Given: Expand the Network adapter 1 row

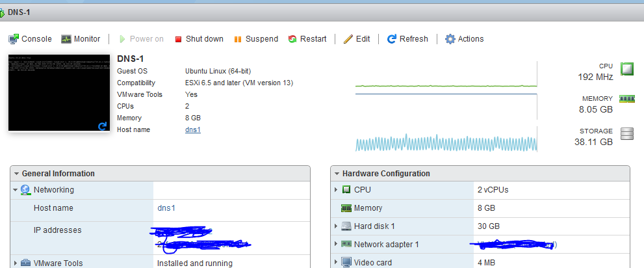Looking at the screenshot, I should (x=336, y=244).
